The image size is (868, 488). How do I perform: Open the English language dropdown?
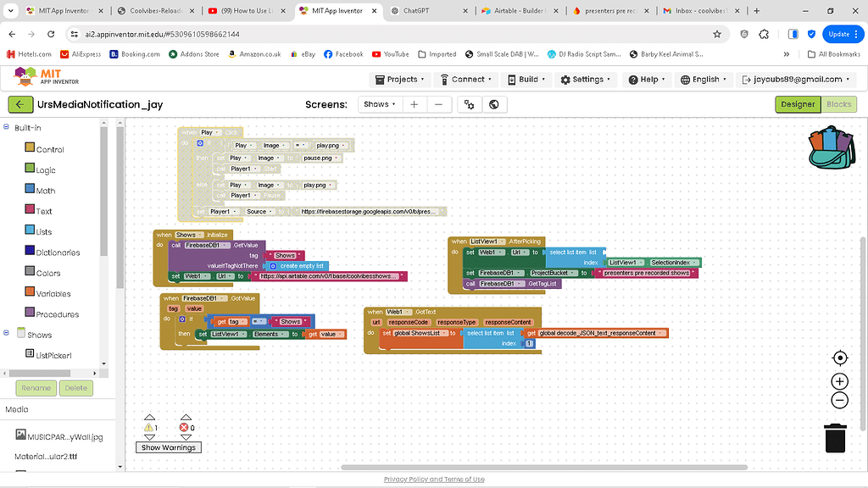click(x=704, y=79)
